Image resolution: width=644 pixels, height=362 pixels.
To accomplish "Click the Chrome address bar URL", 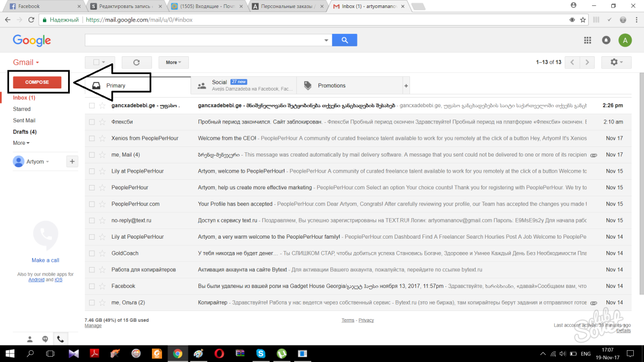I will click(x=139, y=20).
